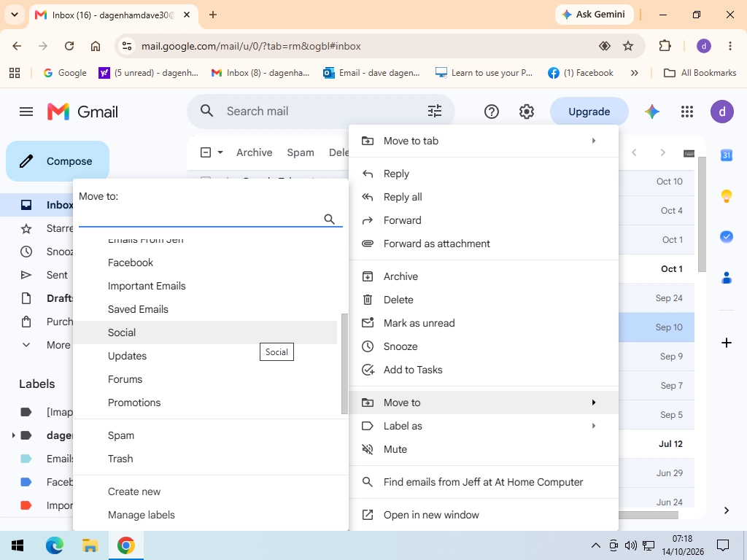The image size is (747, 560).
Task: Open Microsoft Edge from taskbar
Action: [55, 545]
